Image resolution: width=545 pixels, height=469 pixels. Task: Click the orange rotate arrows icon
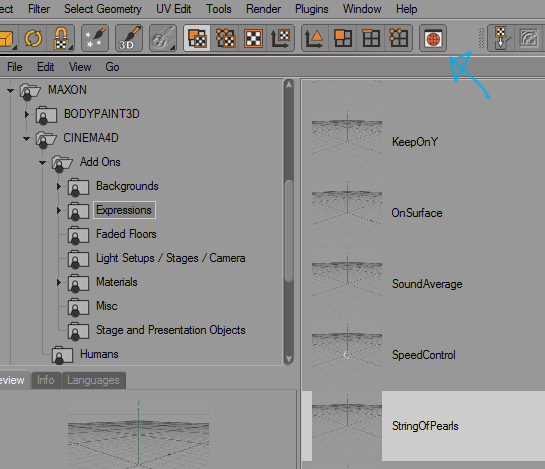click(x=33, y=38)
